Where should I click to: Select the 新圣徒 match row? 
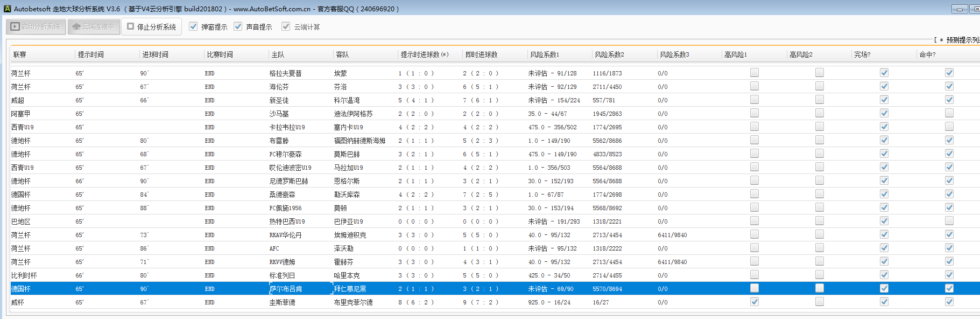click(x=279, y=100)
